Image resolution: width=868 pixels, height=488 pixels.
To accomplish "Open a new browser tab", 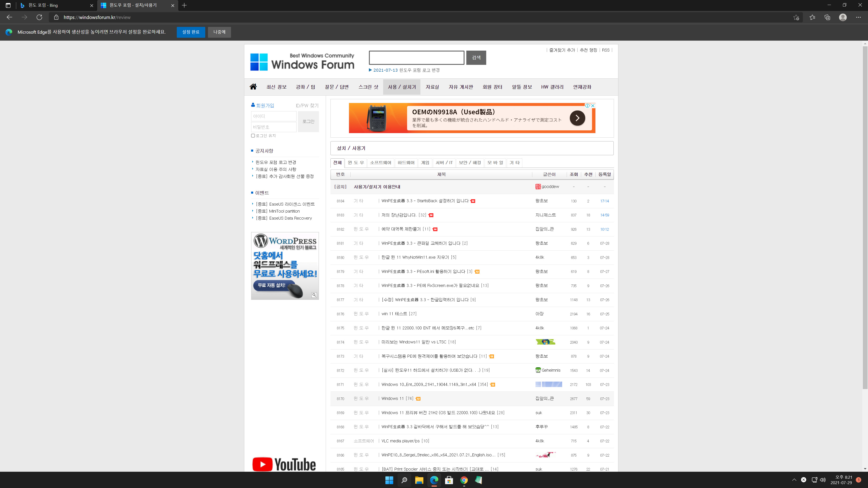I will click(x=184, y=5).
